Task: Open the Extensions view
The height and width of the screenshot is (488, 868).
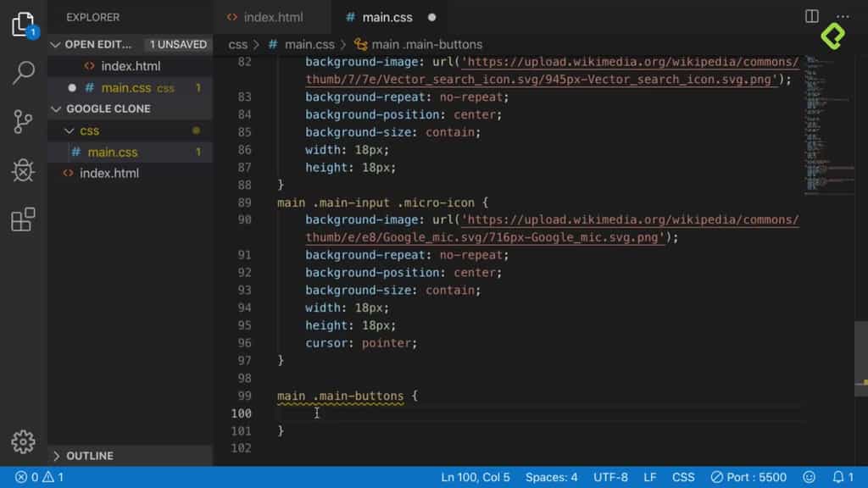Action: pos(22,220)
